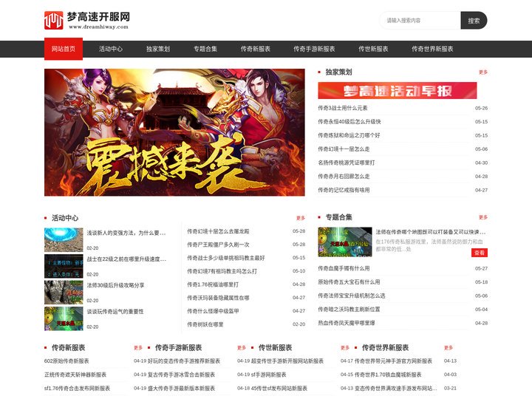Open article 传奇世界1.70铁血魔城新服表

coord(388,375)
